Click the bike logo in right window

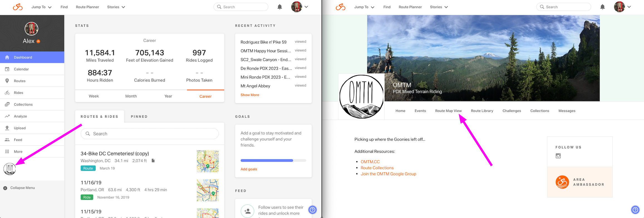(340, 7)
